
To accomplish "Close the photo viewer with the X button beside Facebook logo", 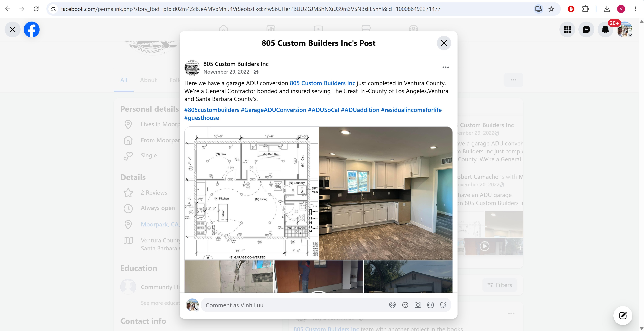I will pos(12,29).
